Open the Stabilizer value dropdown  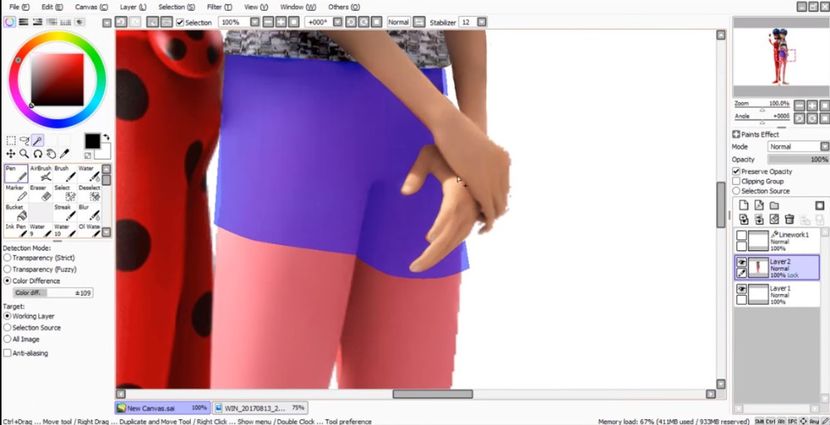(482, 22)
